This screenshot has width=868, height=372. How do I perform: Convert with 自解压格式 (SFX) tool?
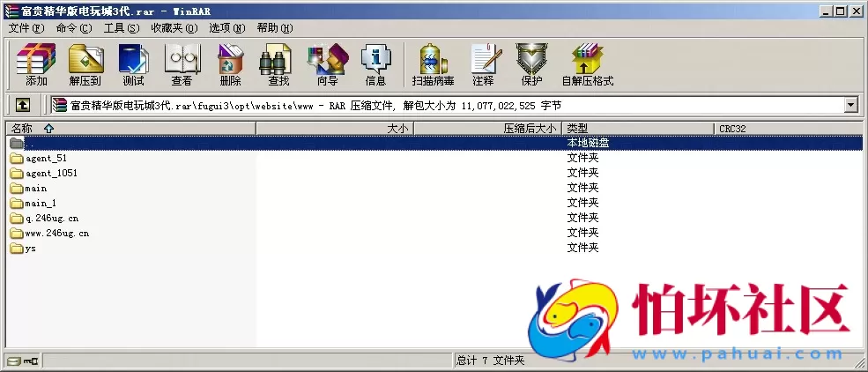[x=588, y=64]
